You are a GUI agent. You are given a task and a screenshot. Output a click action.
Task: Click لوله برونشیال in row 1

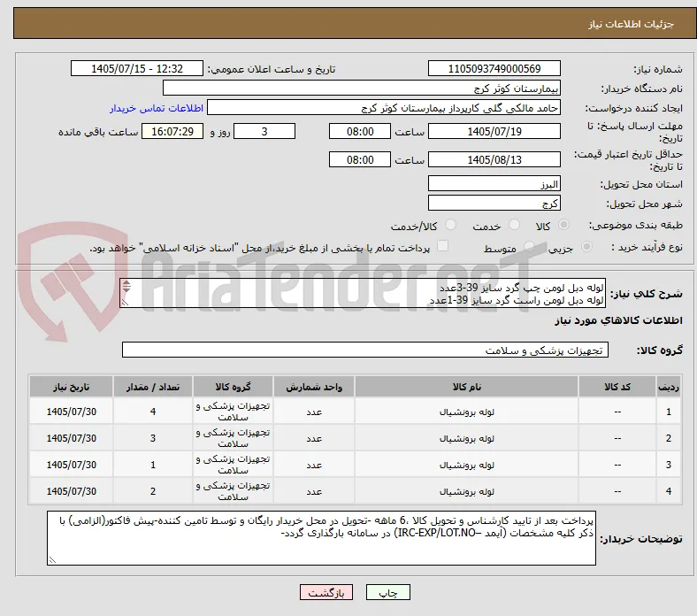point(466,412)
